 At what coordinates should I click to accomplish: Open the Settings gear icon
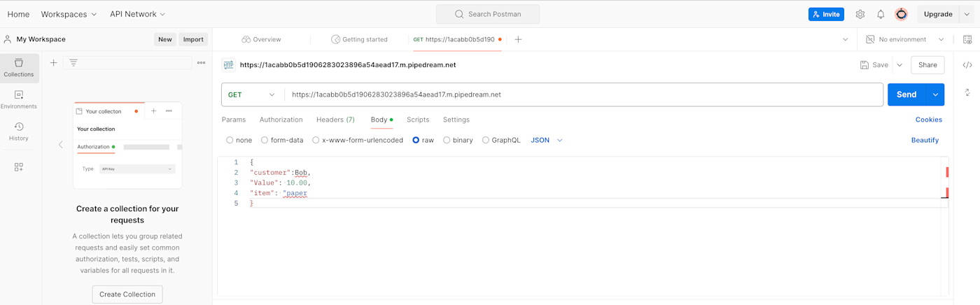(860, 14)
